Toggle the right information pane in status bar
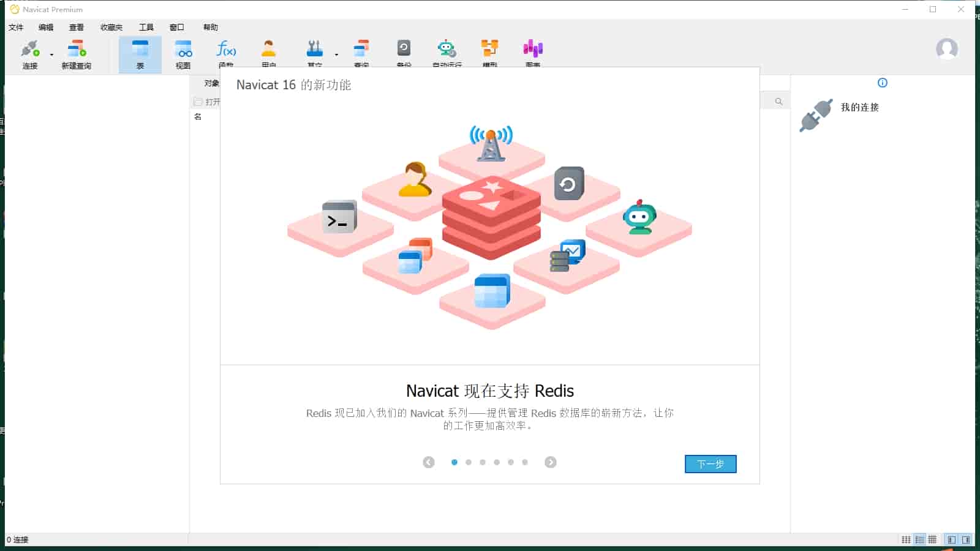Screen dimensions: 980x551 click(966, 539)
